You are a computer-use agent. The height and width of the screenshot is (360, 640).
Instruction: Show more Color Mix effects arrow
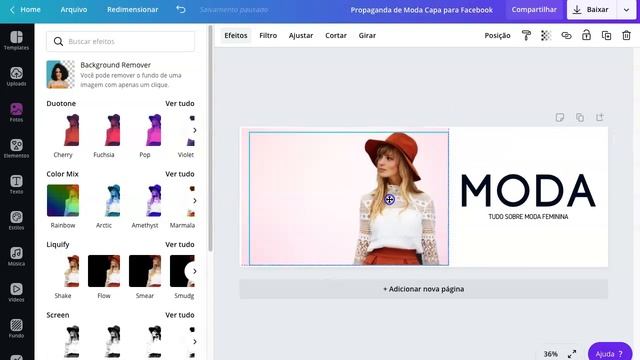click(x=195, y=201)
